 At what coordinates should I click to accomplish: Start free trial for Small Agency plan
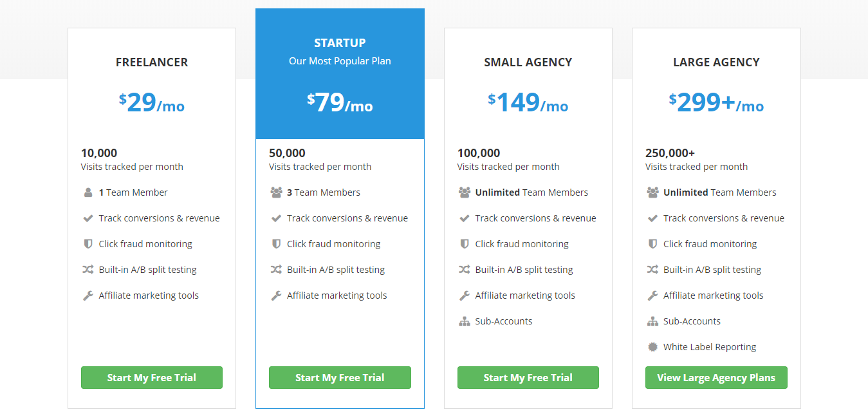[528, 378]
